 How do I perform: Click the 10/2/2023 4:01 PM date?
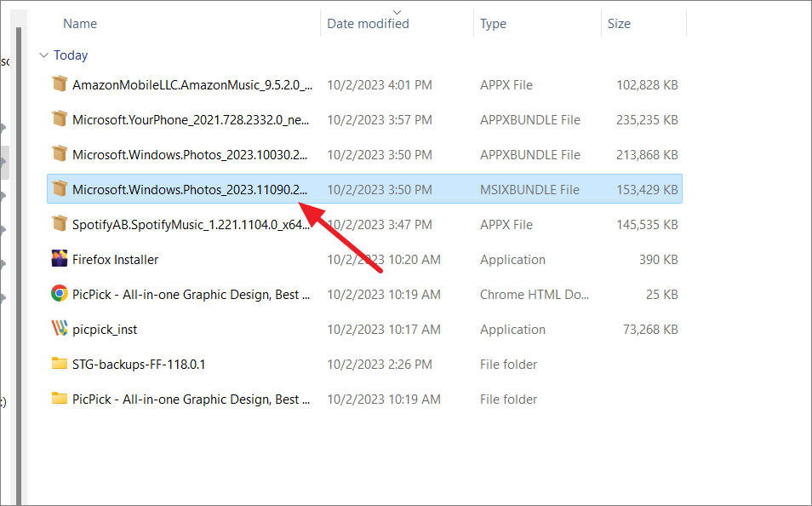pos(380,85)
